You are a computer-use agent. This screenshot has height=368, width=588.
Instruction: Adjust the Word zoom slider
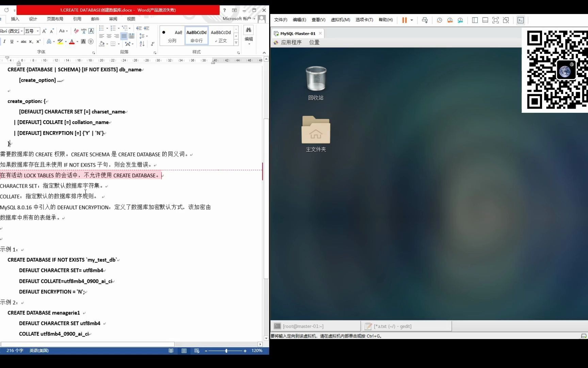(226, 351)
